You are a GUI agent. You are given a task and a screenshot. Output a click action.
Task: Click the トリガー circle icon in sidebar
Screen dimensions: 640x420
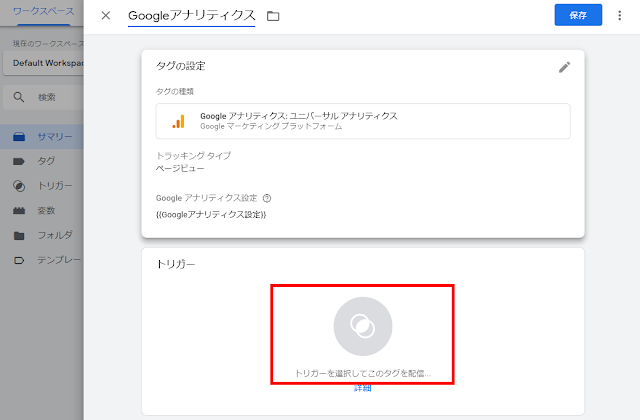pos(19,186)
